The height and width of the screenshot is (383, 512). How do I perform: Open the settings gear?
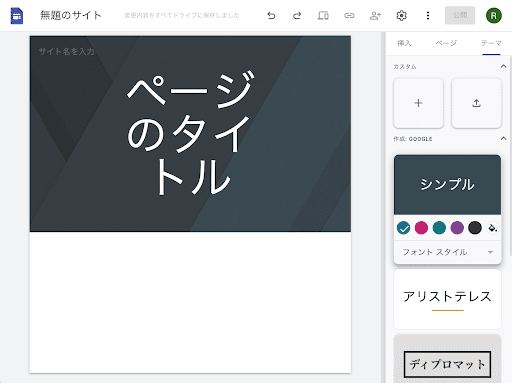coord(401,15)
